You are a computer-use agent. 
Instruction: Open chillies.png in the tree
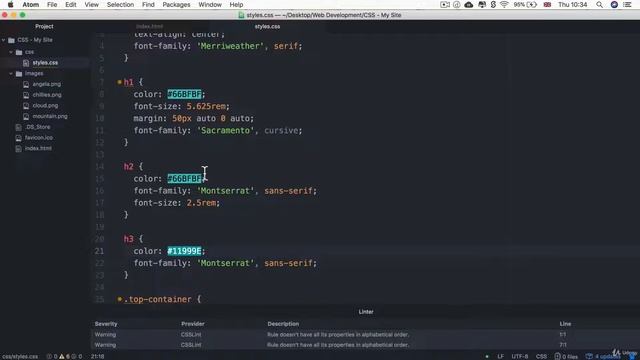pos(47,95)
